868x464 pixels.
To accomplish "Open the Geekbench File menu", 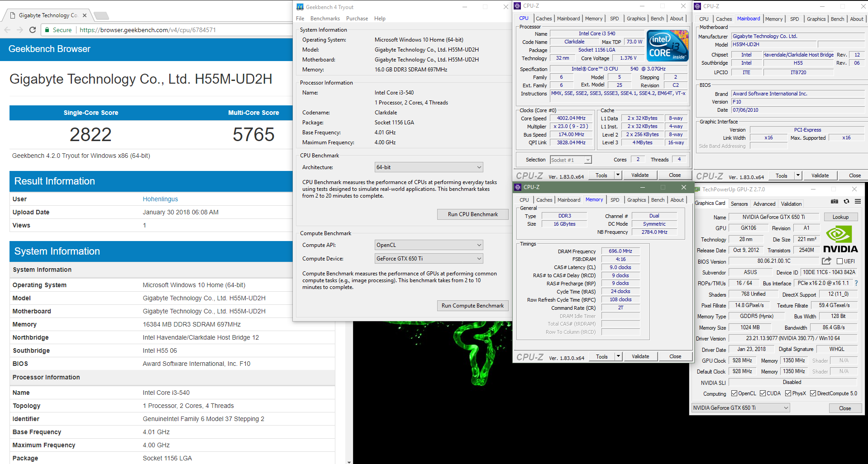I will click(x=300, y=19).
